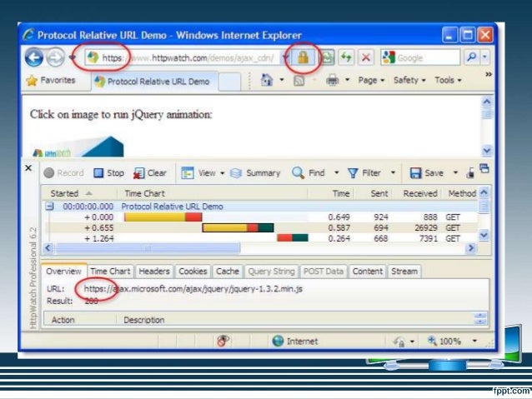Click the time chart bar for +0.000 request

163,217
